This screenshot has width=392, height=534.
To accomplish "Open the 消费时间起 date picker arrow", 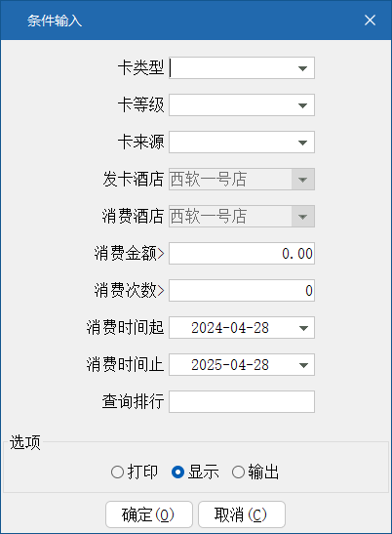I will 303,328.
